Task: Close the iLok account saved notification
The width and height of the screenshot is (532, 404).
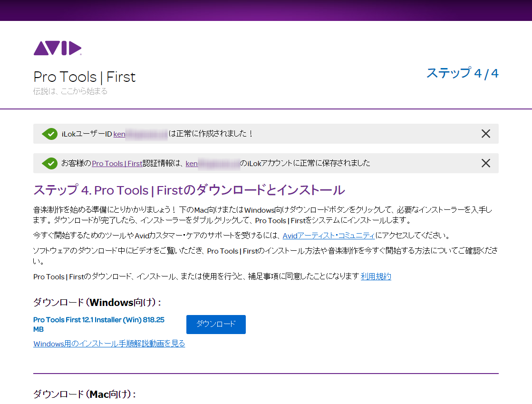Action: click(x=485, y=163)
